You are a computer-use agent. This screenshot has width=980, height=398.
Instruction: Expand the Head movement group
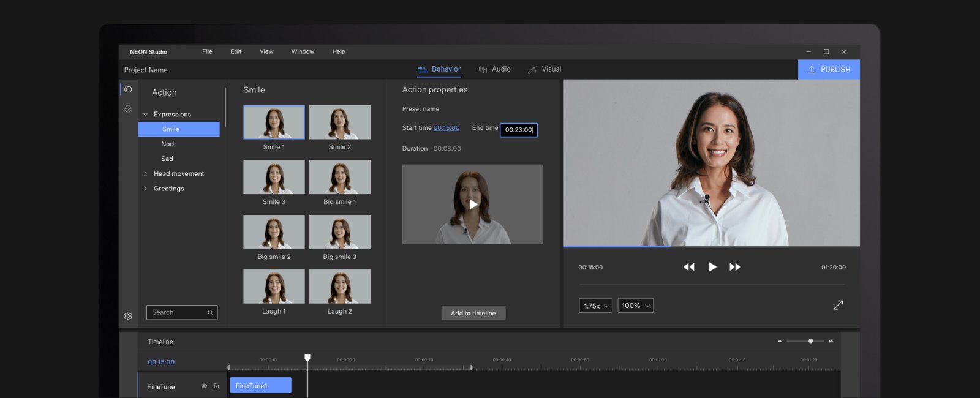146,174
